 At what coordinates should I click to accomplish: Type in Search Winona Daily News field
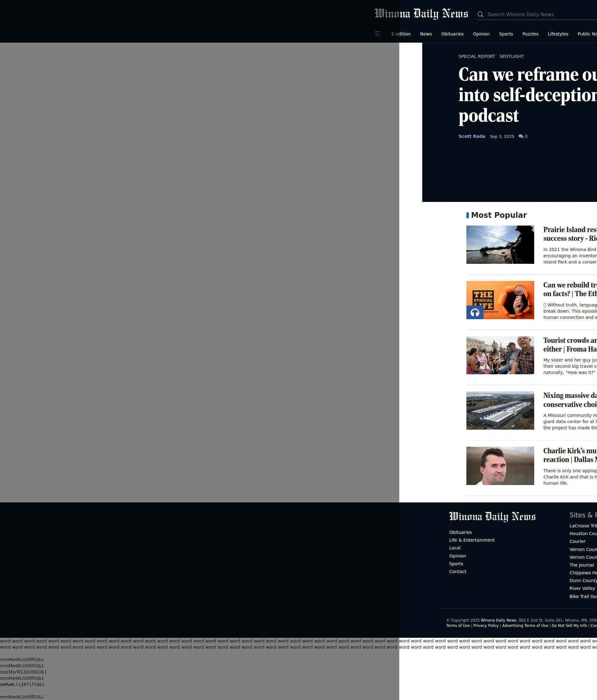pyautogui.click(x=540, y=15)
